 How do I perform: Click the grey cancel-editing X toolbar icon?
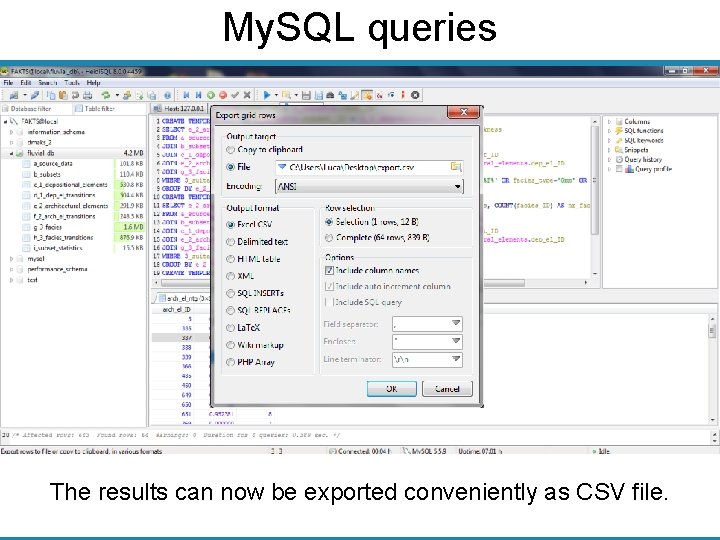click(x=247, y=95)
